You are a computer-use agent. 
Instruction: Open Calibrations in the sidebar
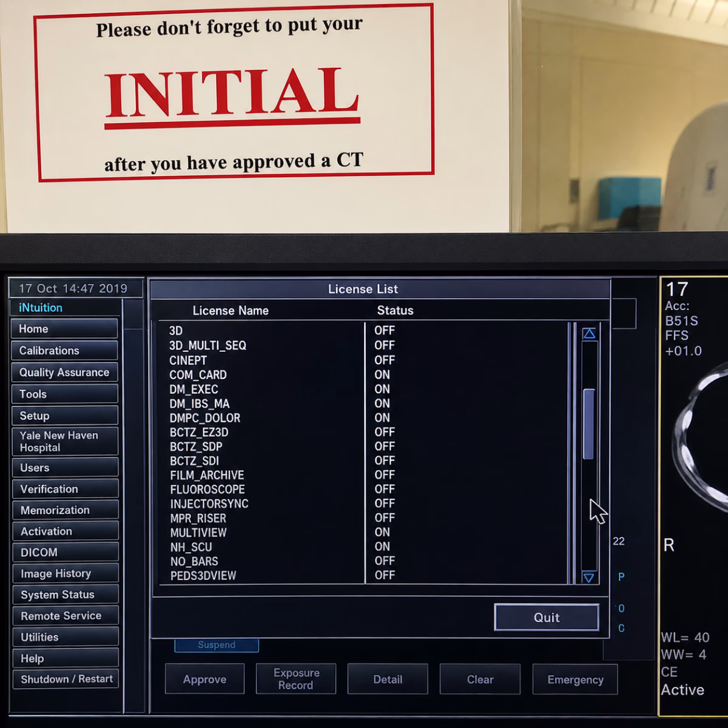tap(64, 351)
